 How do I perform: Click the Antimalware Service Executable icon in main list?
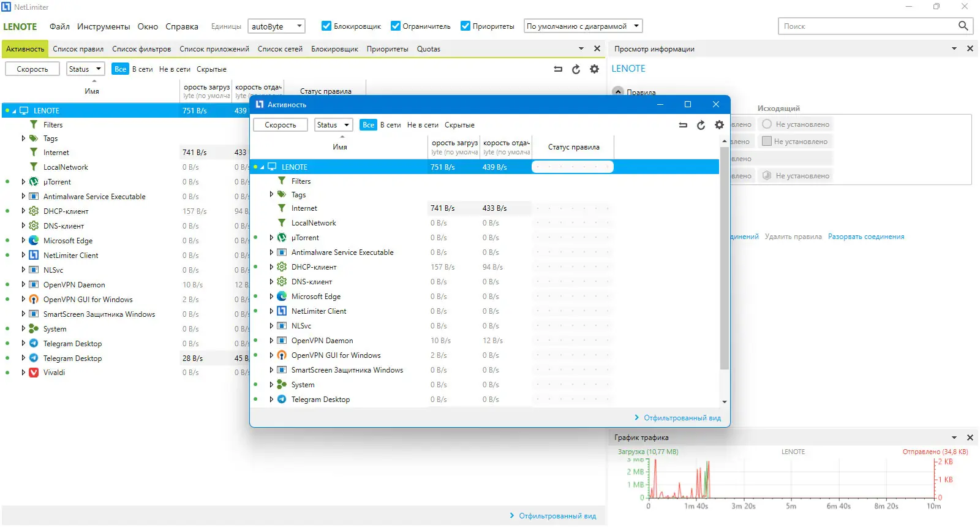pos(34,197)
